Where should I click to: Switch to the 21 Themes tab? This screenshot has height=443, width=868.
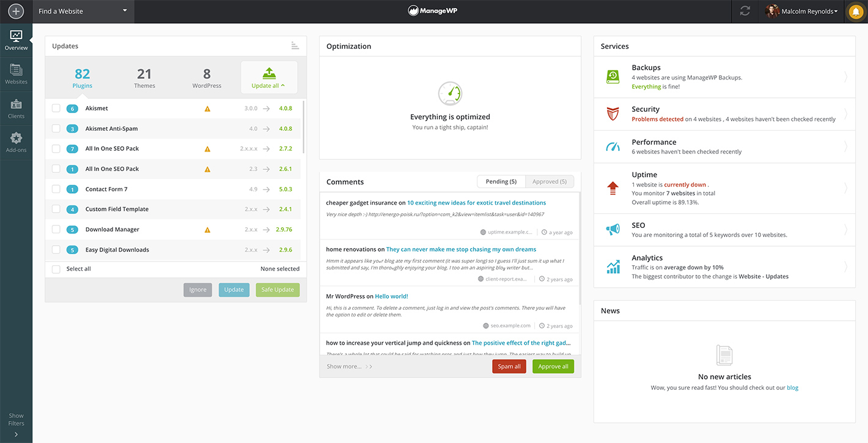pyautogui.click(x=144, y=78)
